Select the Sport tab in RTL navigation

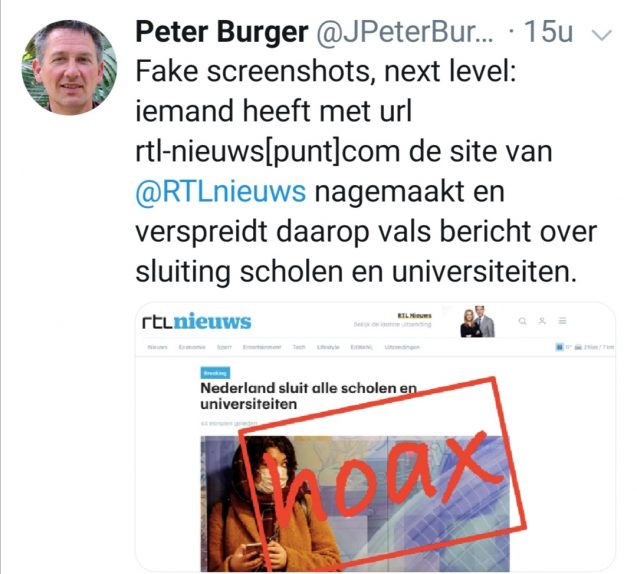[x=224, y=347]
